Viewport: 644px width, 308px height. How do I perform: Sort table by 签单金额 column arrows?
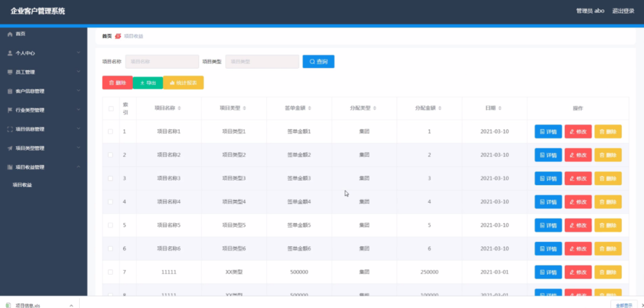click(x=309, y=108)
